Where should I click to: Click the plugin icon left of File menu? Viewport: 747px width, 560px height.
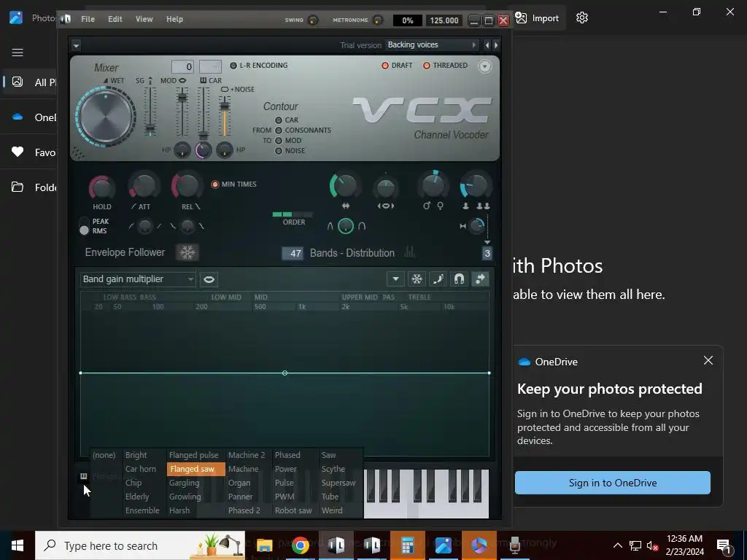point(66,19)
